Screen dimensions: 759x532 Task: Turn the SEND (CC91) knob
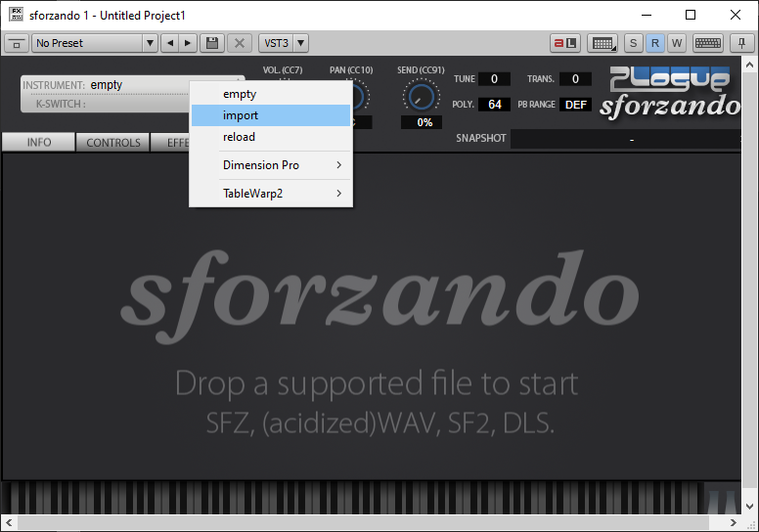(x=421, y=96)
